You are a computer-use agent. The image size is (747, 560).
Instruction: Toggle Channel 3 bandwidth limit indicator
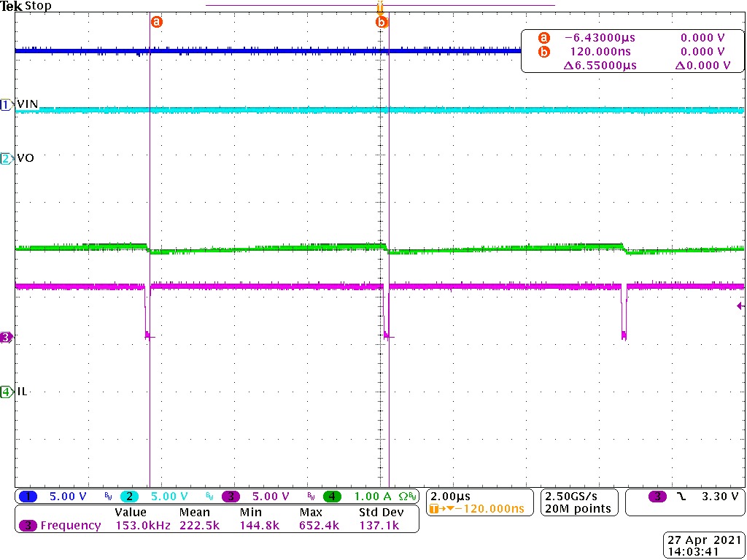pos(311,496)
